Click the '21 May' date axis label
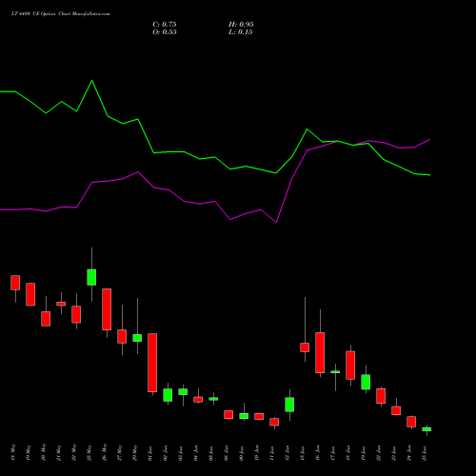This screenshot has width=476, height=476. point(59,452)
